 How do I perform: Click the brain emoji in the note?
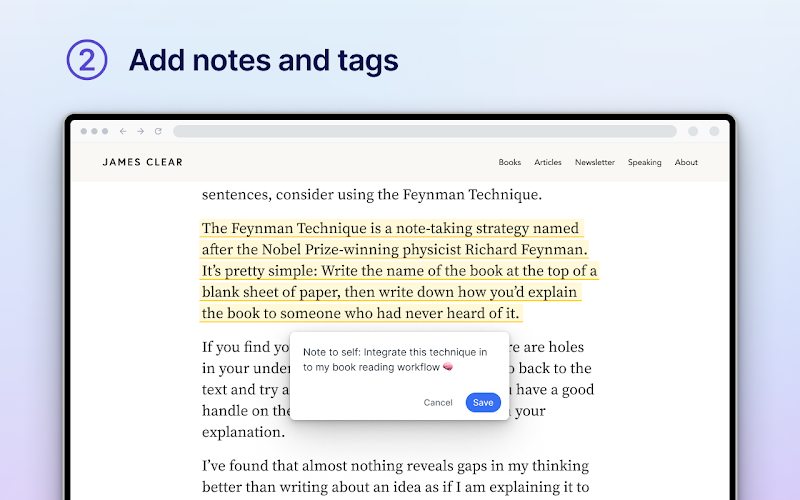447,367
